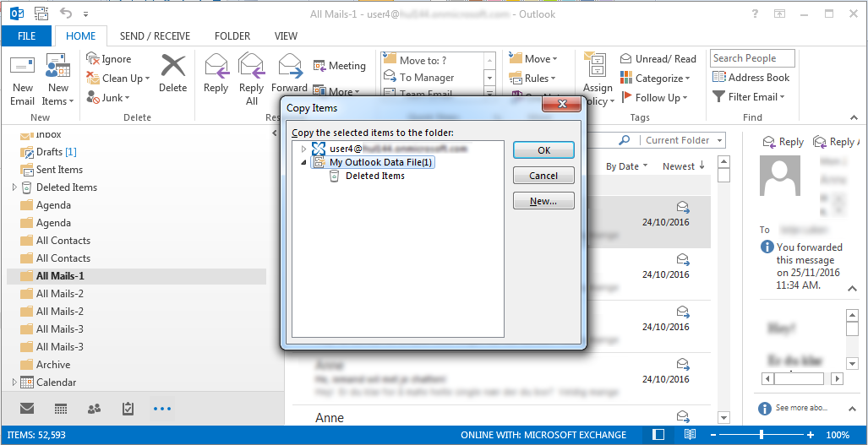The width and height of the screenshot is (868, 445).
Task: Confirm with OK in Copy Items dialog
Action: coord(543,149)
